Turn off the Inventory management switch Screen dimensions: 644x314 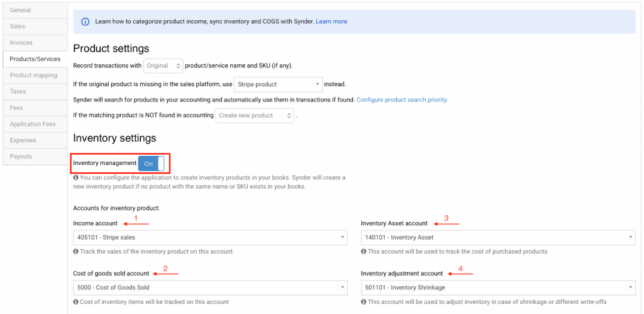coord(151,164)
